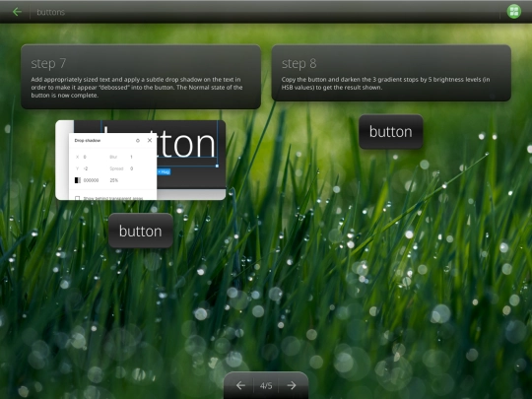The height and width of the screenshot is (399, 532).
Task: Select the step 7 heading
Action: pyautogui.click(x=48, y=63)
